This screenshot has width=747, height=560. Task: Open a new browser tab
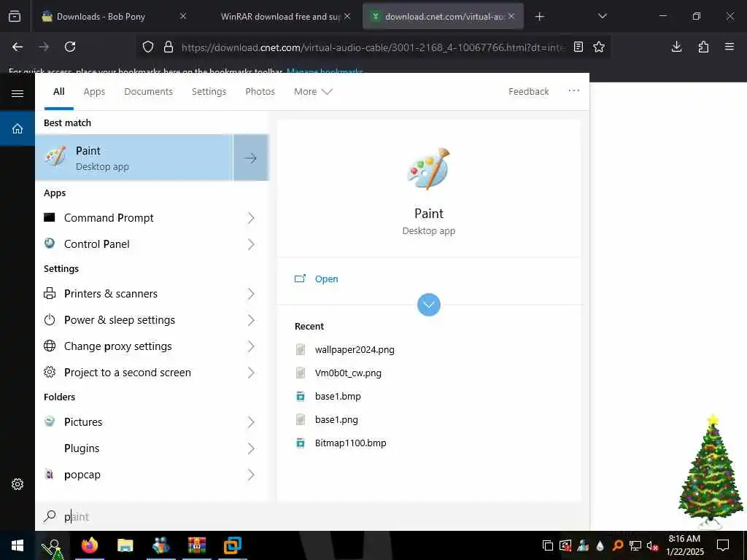pyautogui.click(x=539, y=16)
